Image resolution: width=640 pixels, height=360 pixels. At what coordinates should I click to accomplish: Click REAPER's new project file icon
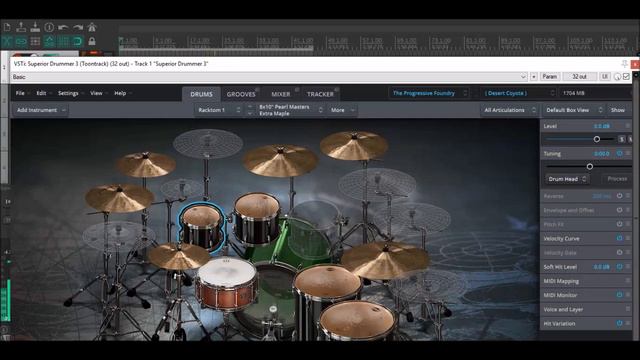(7, 27)
